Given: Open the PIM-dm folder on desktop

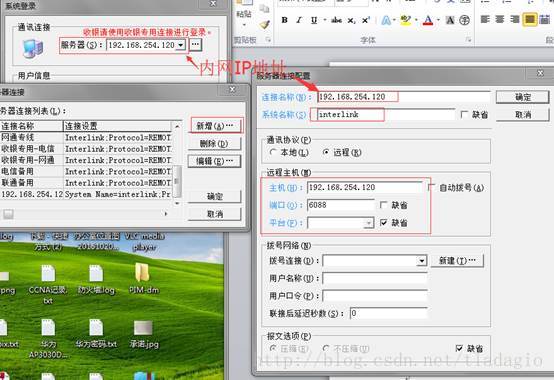Looking at the screenshot, I should [143, 279].
